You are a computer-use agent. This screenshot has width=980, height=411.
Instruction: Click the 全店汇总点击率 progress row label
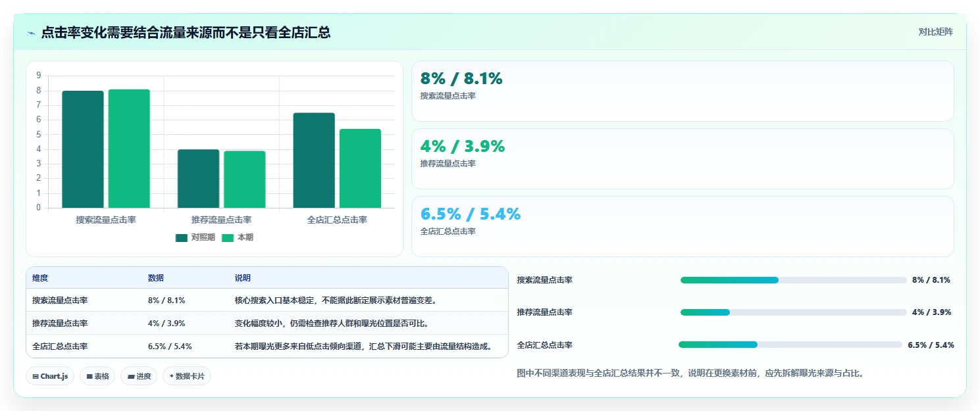click(x=545, y=345)
